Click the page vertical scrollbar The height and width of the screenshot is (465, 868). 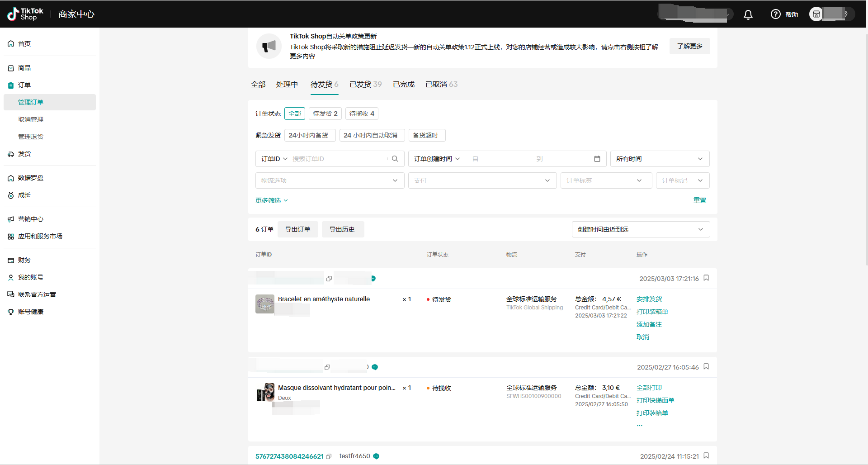point(866,149)
